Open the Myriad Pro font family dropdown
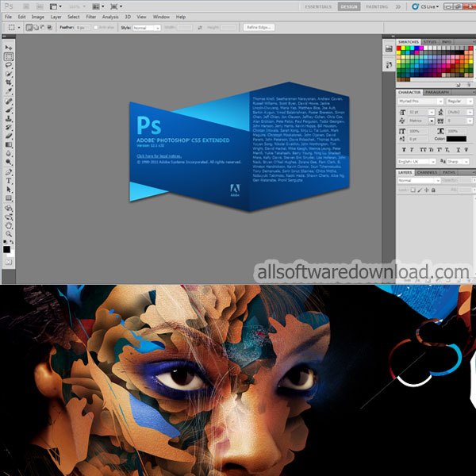Screen dimensions: 476x476 (x=420, y=101)
